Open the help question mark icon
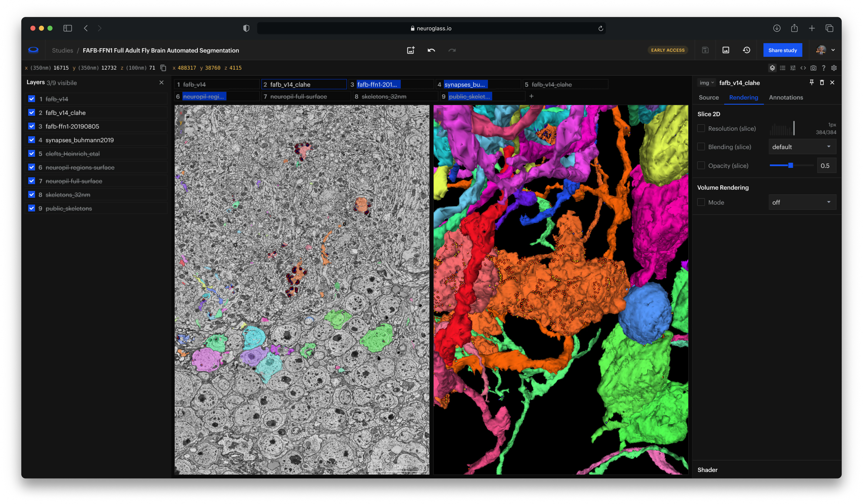 pyautogui.click(x=823, y=68)
